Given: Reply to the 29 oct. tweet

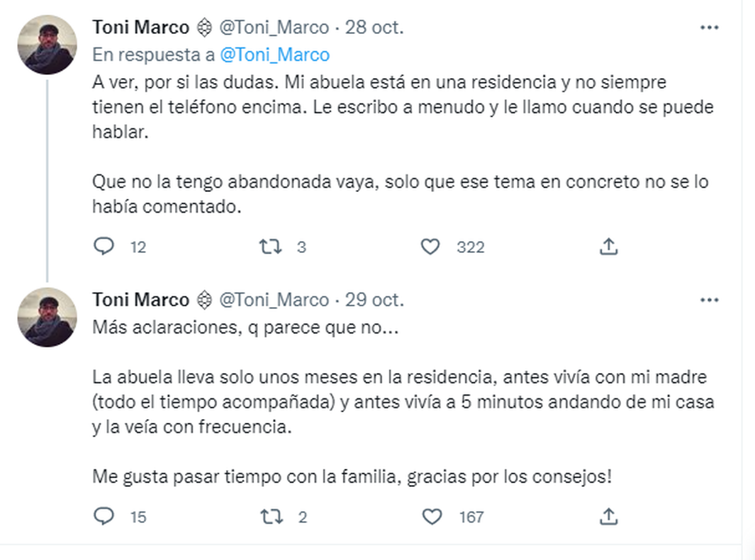Looking at the screenshot, I should (104, 516).
